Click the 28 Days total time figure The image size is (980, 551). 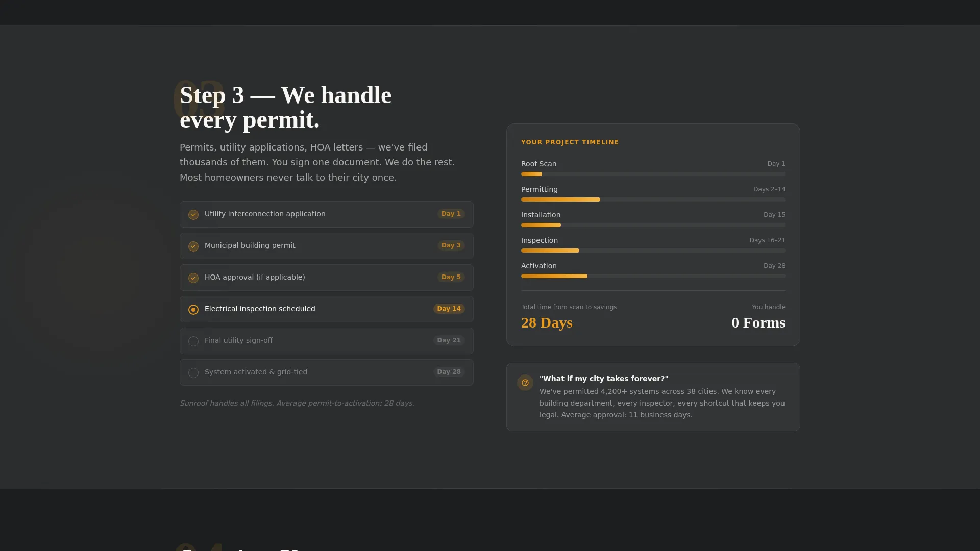pos(547,323)
